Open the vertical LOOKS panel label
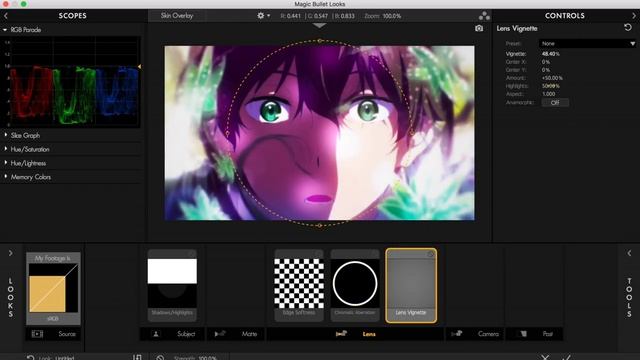This screenshot has height=360, width=640. [x=11, y=298]
